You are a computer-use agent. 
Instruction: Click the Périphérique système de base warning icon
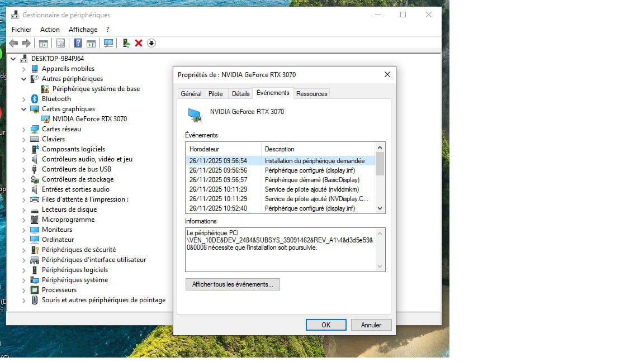[x=45, y=89]
